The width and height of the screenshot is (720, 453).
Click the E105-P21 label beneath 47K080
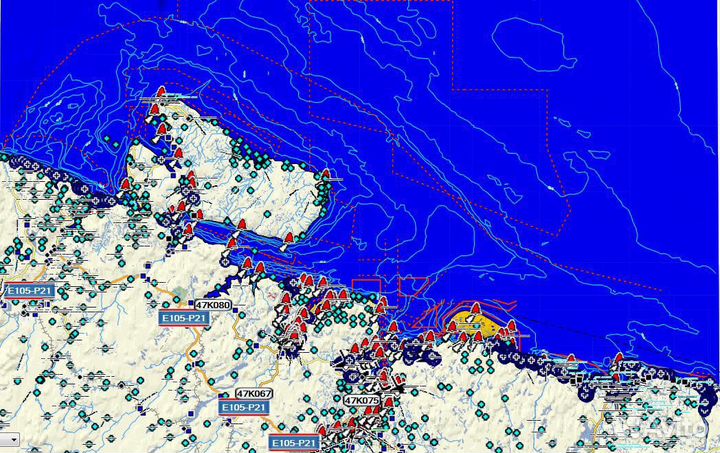[184, 318]
